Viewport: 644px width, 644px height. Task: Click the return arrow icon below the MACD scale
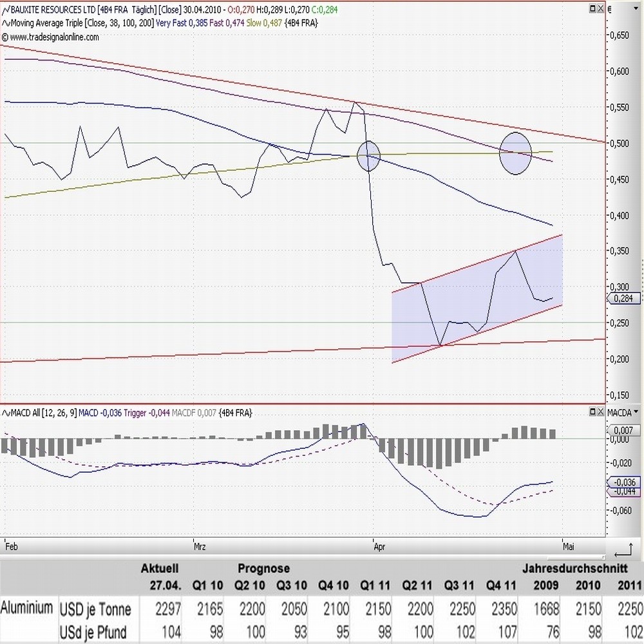[623, 549]
